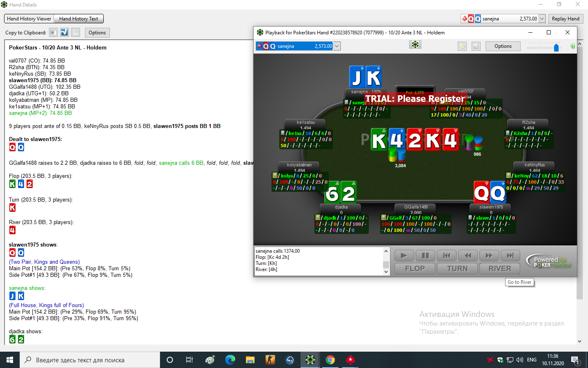Copy hand to clipboard as plain text
Viewport: 588px width, 368px height.
(76, 32)
